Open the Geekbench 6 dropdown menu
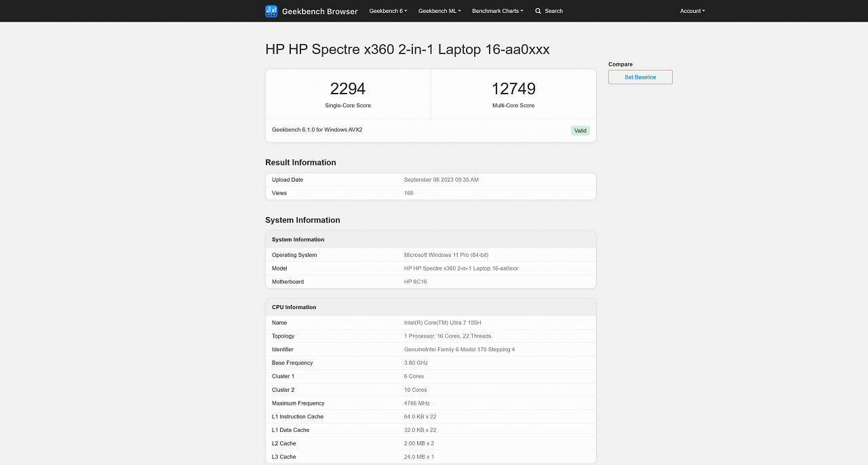Screen dimensions: 868x465 coord(388,11)
